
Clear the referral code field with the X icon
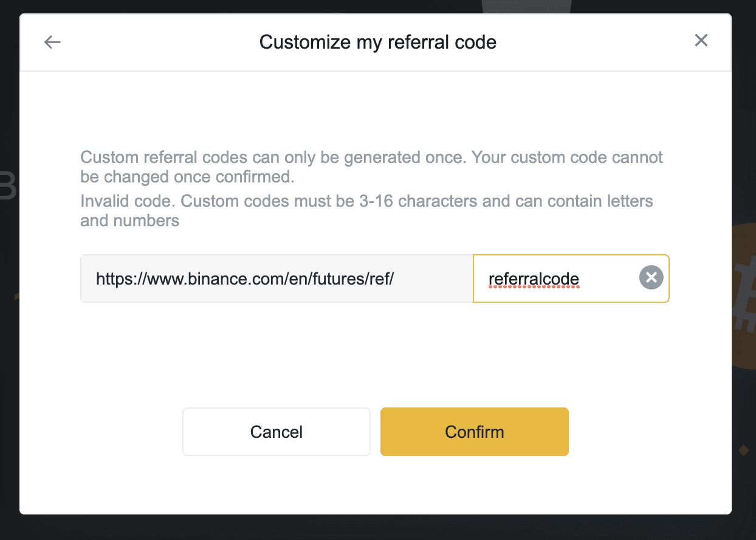(x=651, y=278)
